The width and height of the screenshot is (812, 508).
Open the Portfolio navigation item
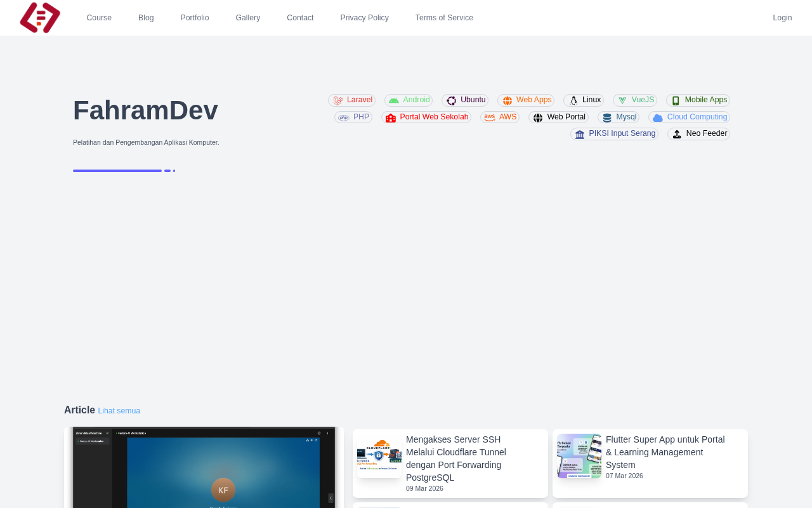pos(195,18)
